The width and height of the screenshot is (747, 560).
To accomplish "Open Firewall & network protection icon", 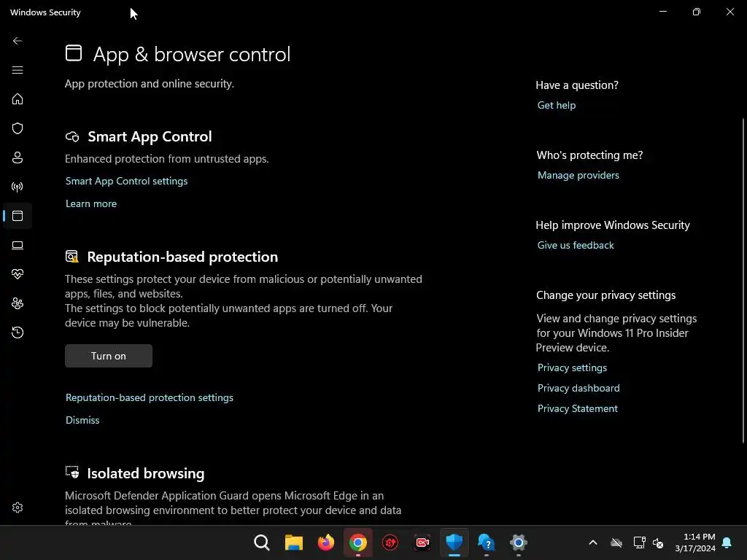I will pyautogui.click(x=18, y=187).
